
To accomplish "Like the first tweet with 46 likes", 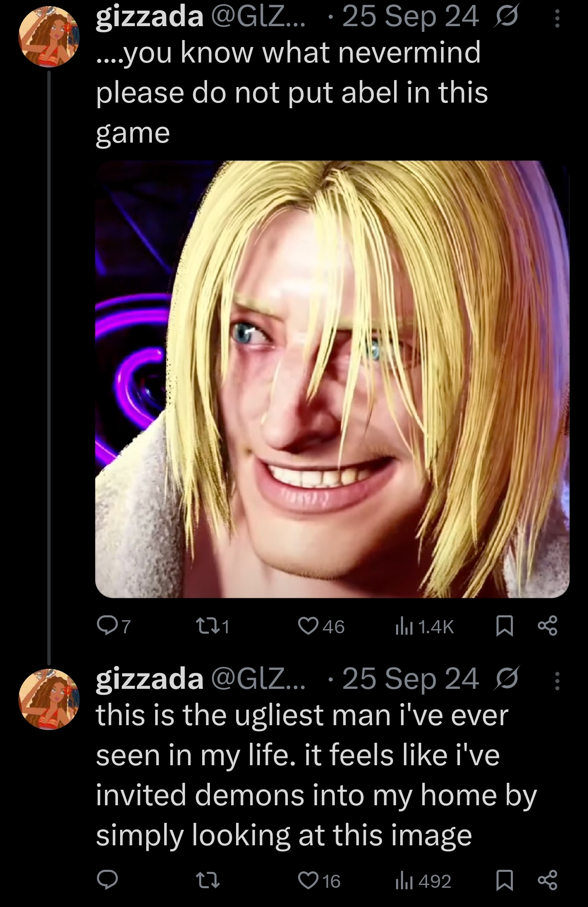I will [x=321, y=626].
